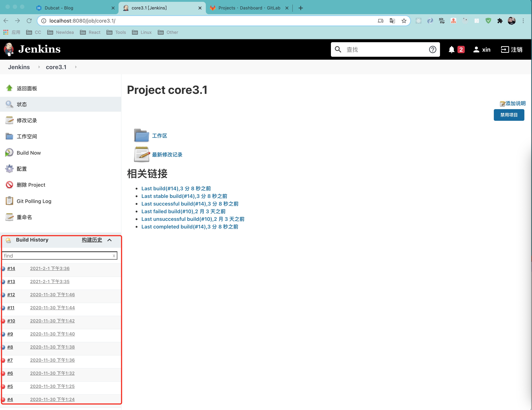This screenshot has width=532, height=410.
Task: Click the red status ball of build #7
Action: click(3, 360)
